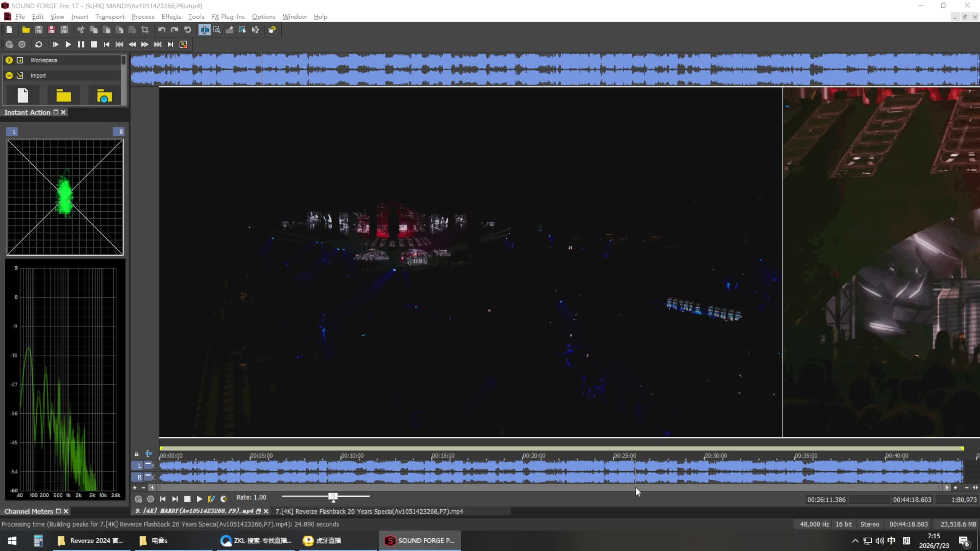Click the Crop/Trim tool icon

[145, 30]
